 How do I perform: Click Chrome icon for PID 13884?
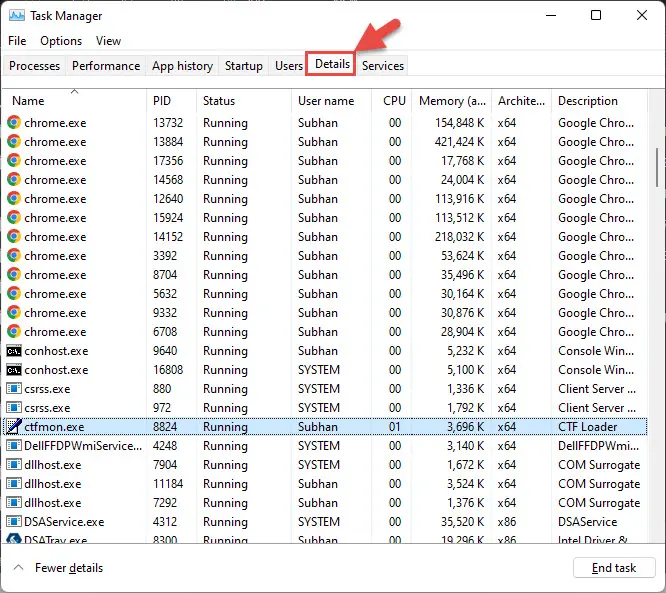(14, 141)
